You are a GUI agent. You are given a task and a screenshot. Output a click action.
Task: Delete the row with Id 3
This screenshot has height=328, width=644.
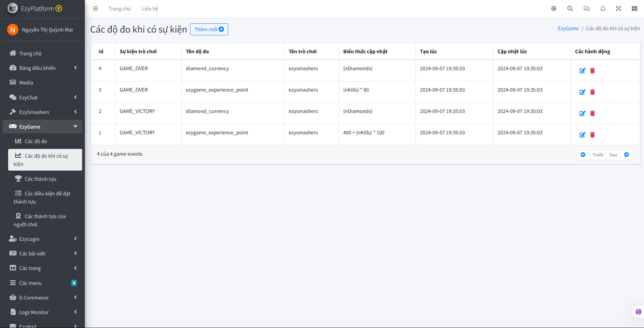[592, 92]
